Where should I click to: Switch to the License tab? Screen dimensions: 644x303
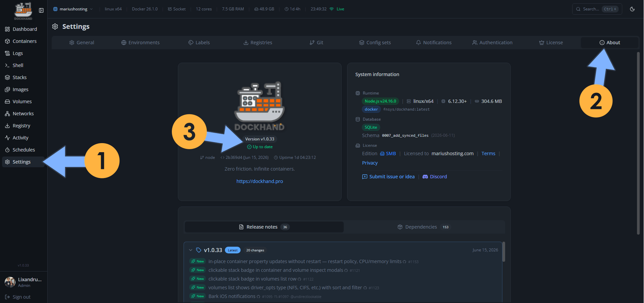pyautogui.click(x=551, y=43)
